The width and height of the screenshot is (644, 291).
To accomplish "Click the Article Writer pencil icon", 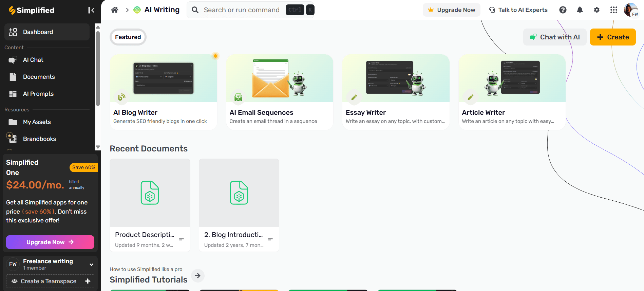I will tap(471, 97).
